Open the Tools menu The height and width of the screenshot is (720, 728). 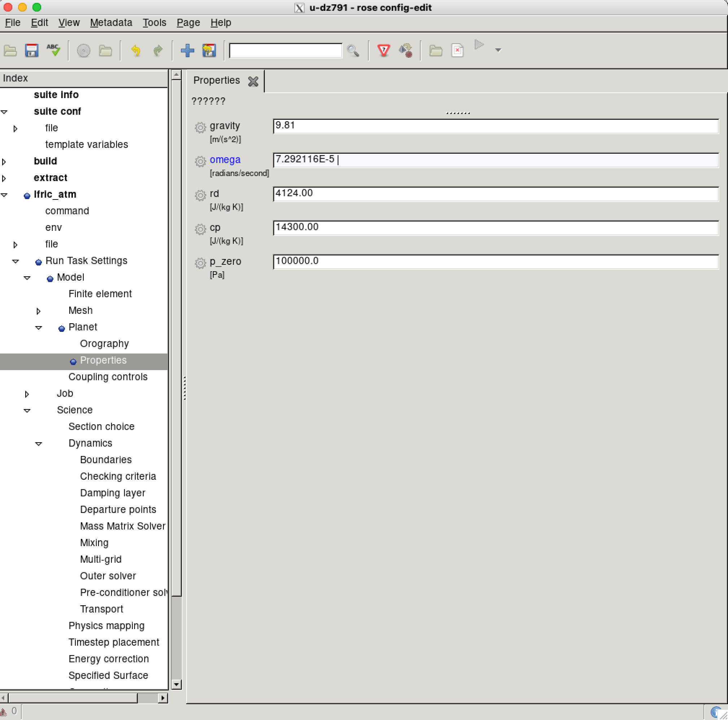[x=154, y=23]
